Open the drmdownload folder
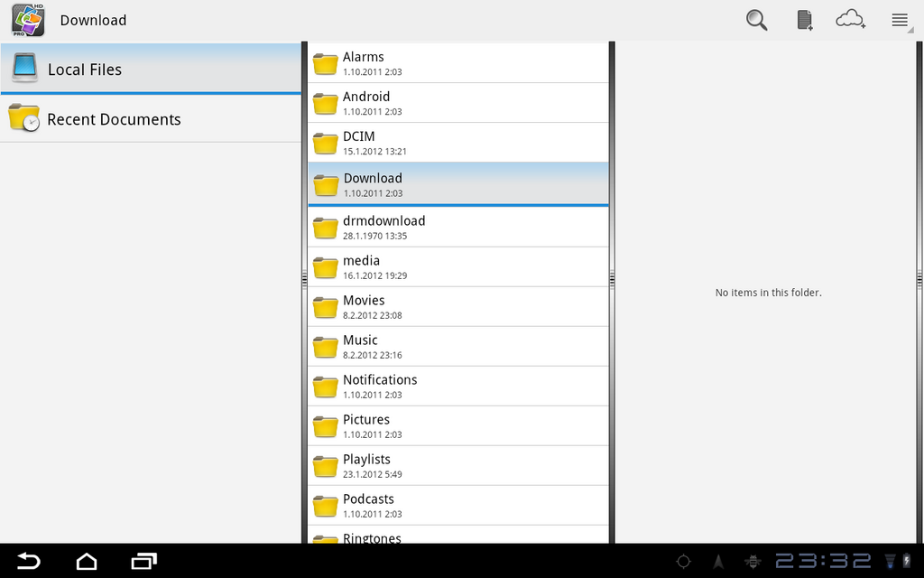This screenshot has height=578, width=924. coord(458,227)
